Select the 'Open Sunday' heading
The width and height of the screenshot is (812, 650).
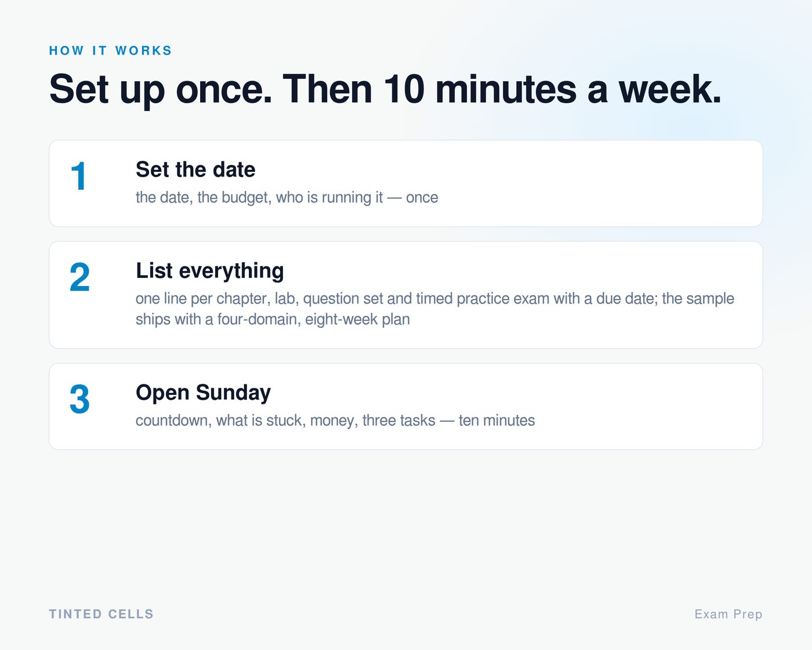tap(203, 393)
